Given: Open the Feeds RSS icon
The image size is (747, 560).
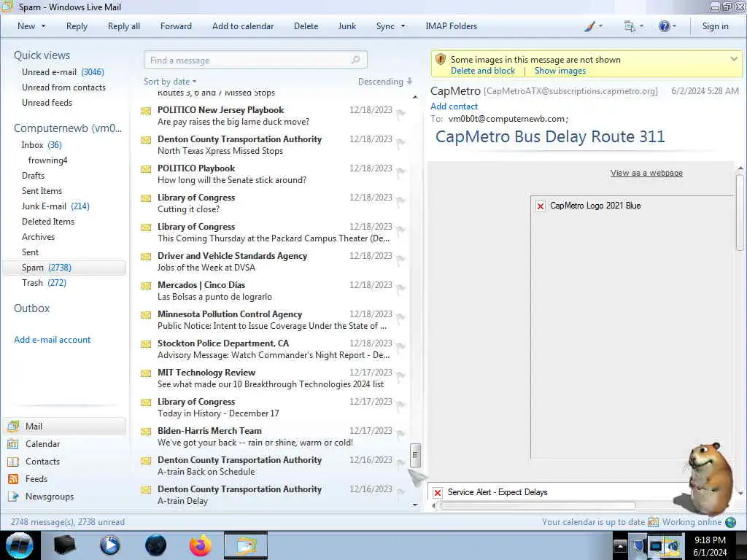Looking at the screenshot, I should (13, 479).
